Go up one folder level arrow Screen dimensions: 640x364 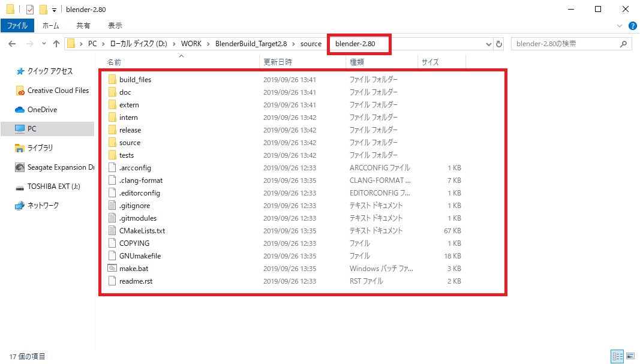56,44
